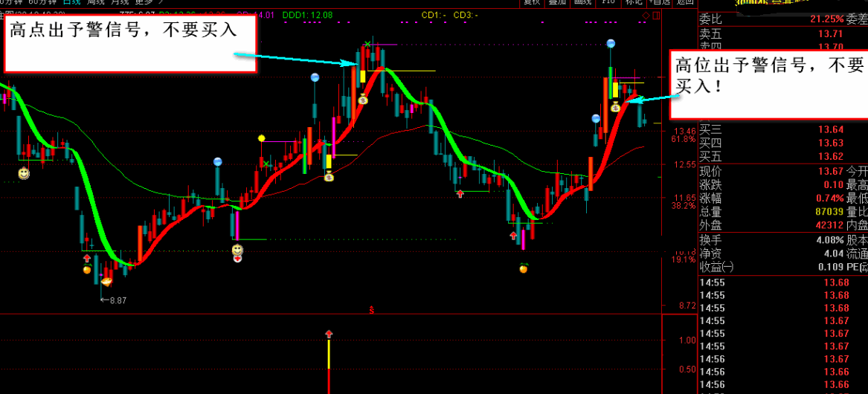Click the 收益 0.109 earnings value
Viewport: 868px width, 394px height.
832,268
